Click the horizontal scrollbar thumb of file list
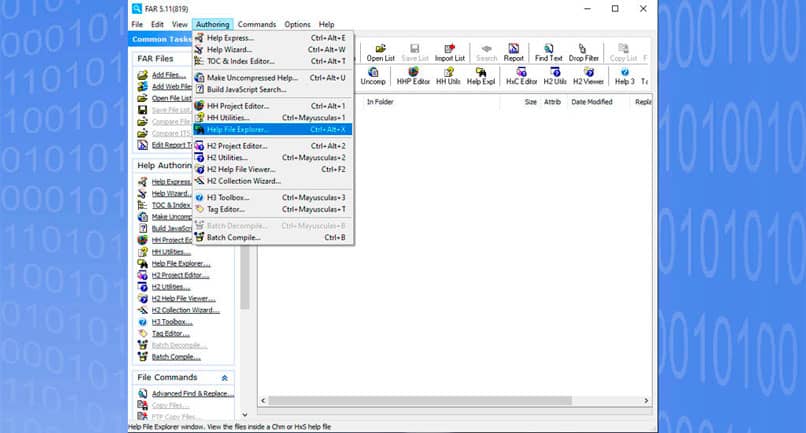806x433 pixels. pyautogui.click(x=420, y=401)
